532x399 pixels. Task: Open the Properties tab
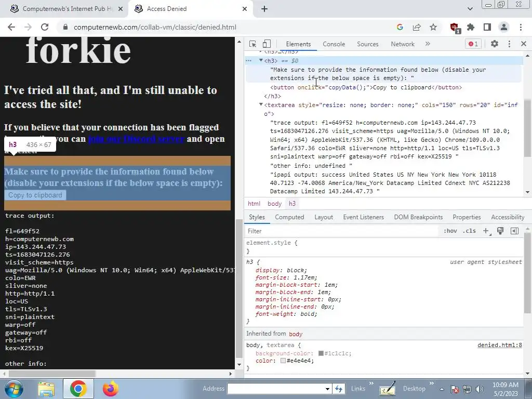click(467, 217)
